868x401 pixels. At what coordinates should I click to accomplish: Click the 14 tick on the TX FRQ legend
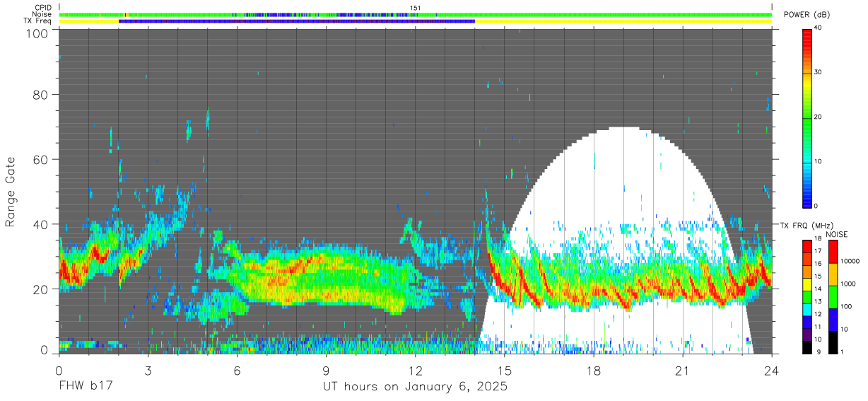pos(819,289)
